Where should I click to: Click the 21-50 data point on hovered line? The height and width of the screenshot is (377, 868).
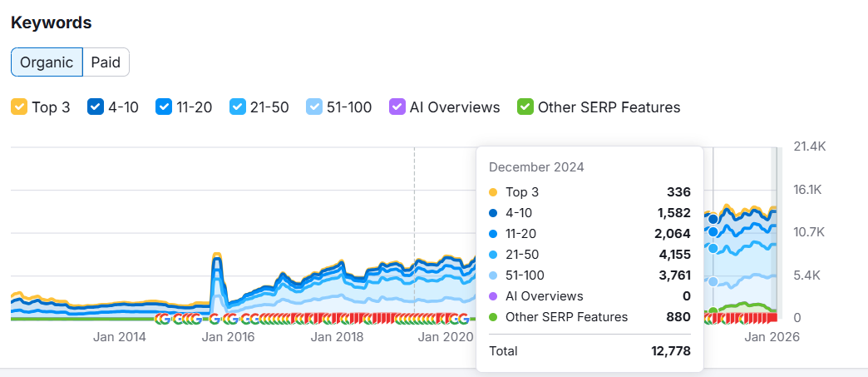click(713, 248)
